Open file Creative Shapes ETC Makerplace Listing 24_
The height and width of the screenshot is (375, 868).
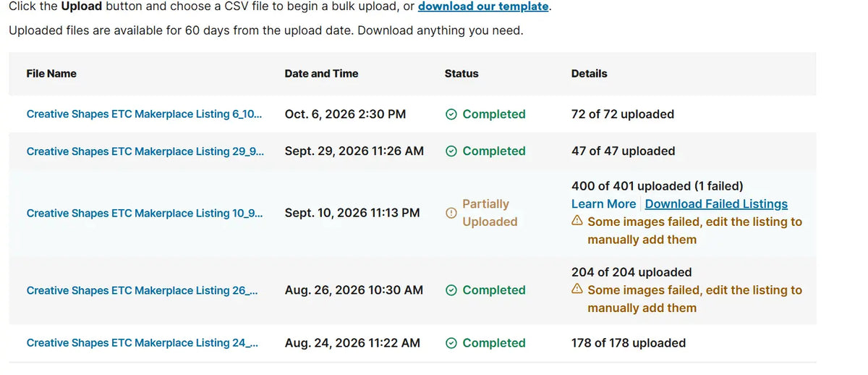coord(142,343)
